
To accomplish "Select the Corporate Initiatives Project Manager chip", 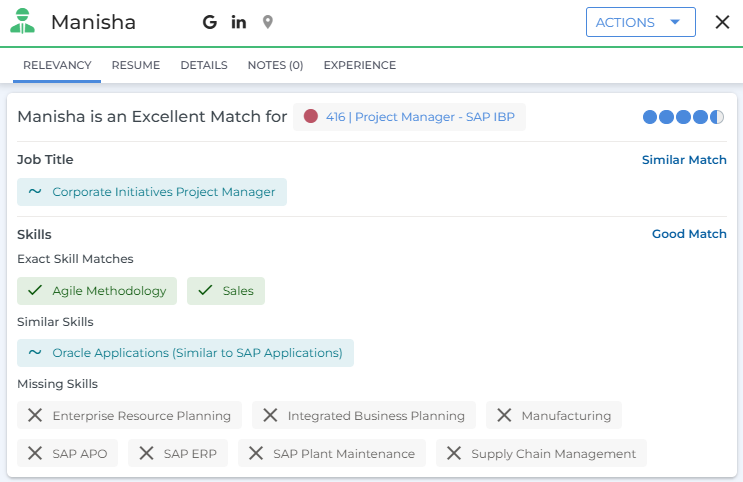I will 152,192.
